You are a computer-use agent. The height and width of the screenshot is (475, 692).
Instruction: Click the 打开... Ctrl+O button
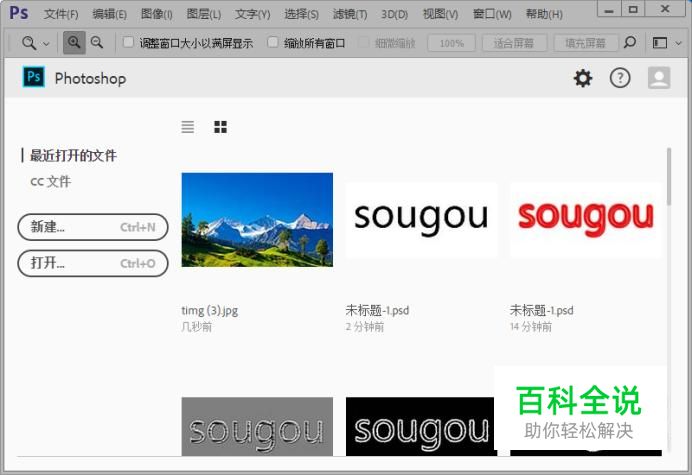pyautogui.click(x=93, y=263)
